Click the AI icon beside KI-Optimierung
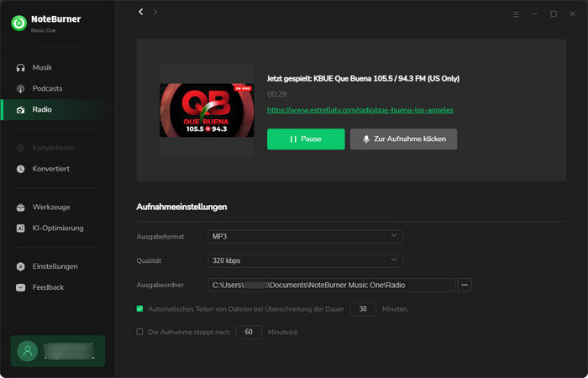 [21, 228]
